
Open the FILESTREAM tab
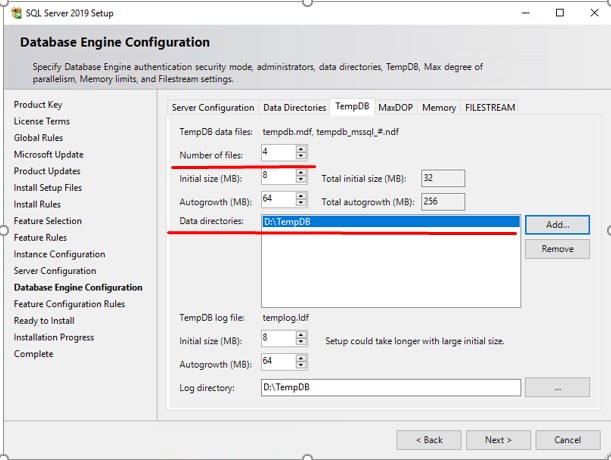pyautogui.click(x=490, y=108)
